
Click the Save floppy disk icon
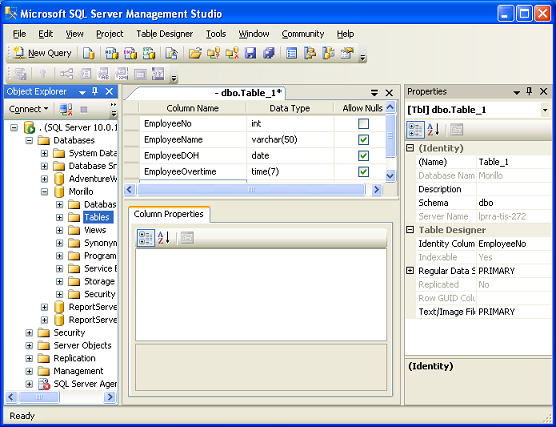tap(250, 53)
